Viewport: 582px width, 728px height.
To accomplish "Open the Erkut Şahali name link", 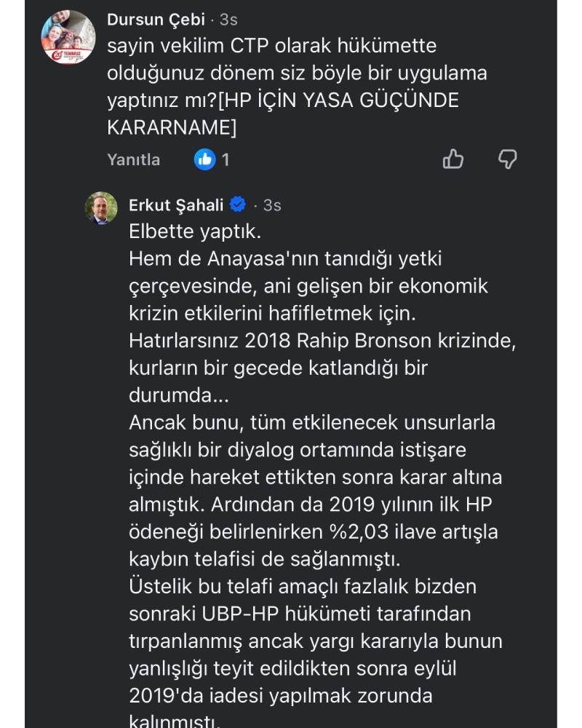I will (178, 205).
